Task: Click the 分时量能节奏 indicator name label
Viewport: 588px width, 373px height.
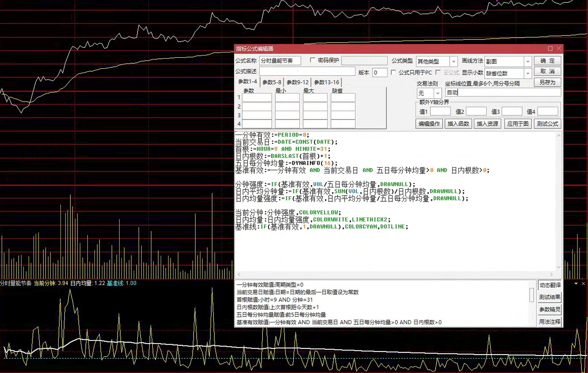Action: 16,283
